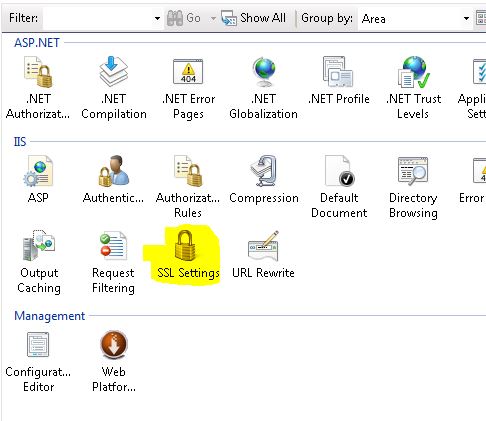Collapse the ASP.NET group header
This screenshot has width=486, height=421.
coord(37,43)
